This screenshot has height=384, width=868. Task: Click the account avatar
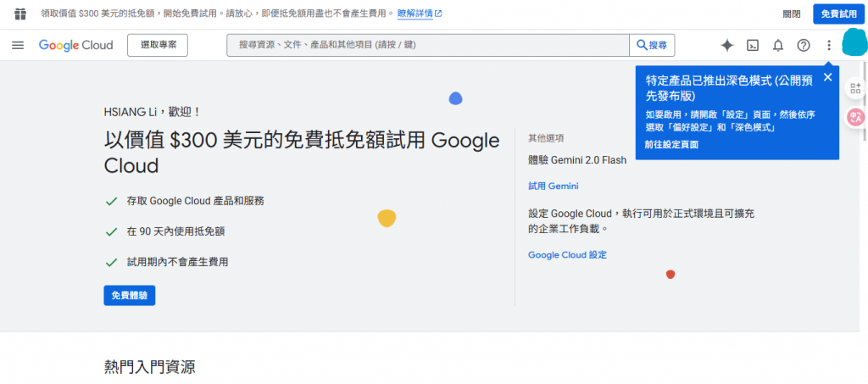click(x=853, y=44)
